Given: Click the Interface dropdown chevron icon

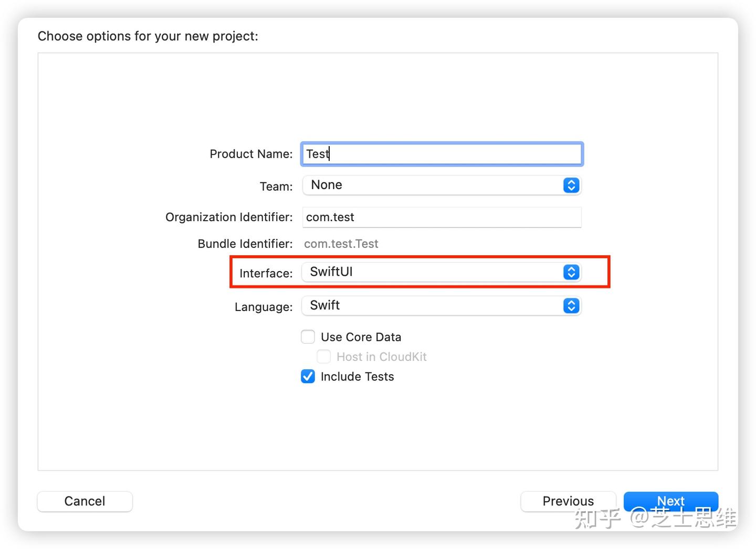Looking at the screenshot, I should click(571, 272).
